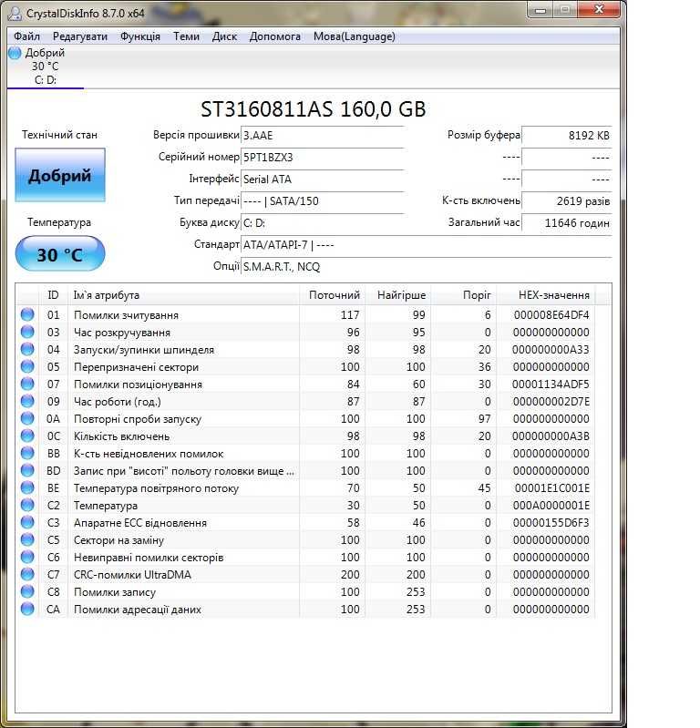Click HEX value 000008E64DF4

click(x=551, y=314)
